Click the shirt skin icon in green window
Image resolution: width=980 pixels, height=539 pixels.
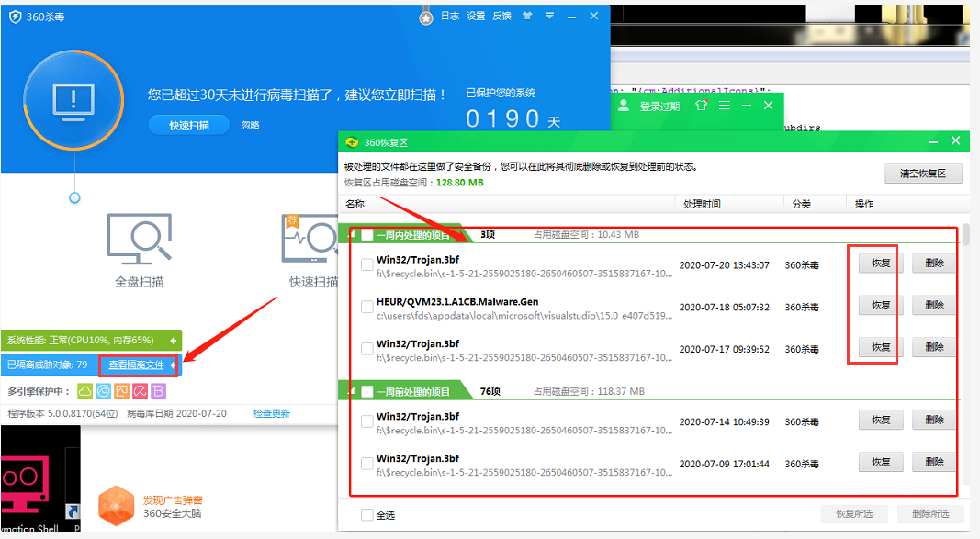tap(702, 106)
